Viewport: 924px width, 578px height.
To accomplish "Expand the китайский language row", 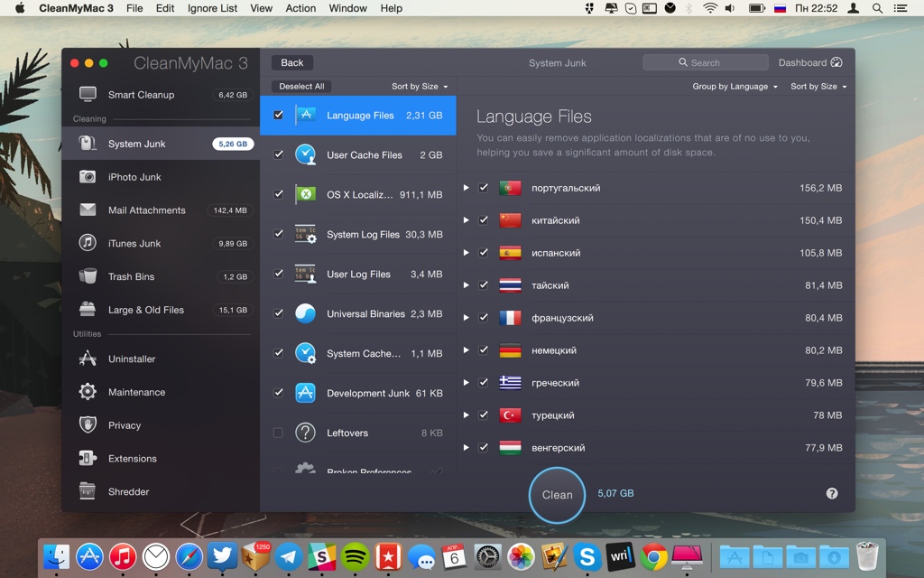I will (466, 220).
